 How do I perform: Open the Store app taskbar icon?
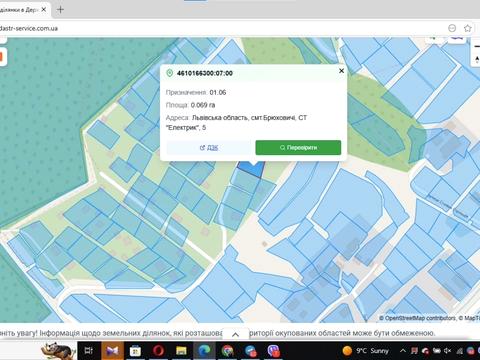(135, 351)
